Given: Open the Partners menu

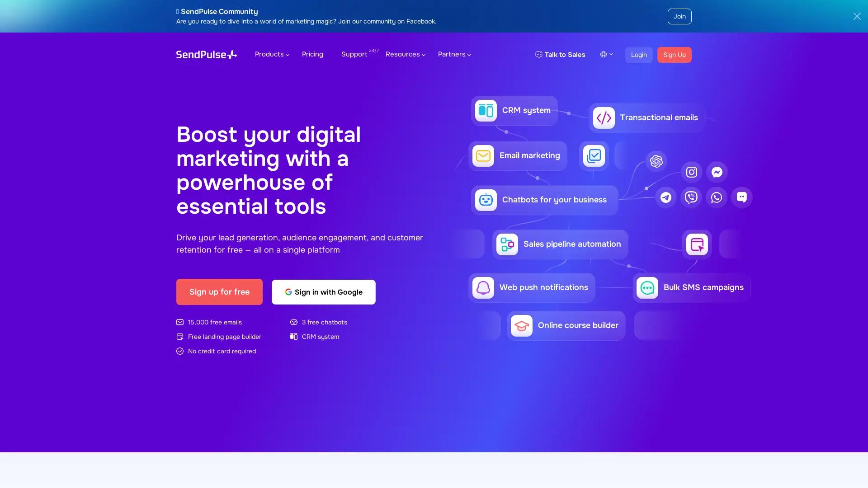Looking at the screenshot, I should tap(454, 54).
